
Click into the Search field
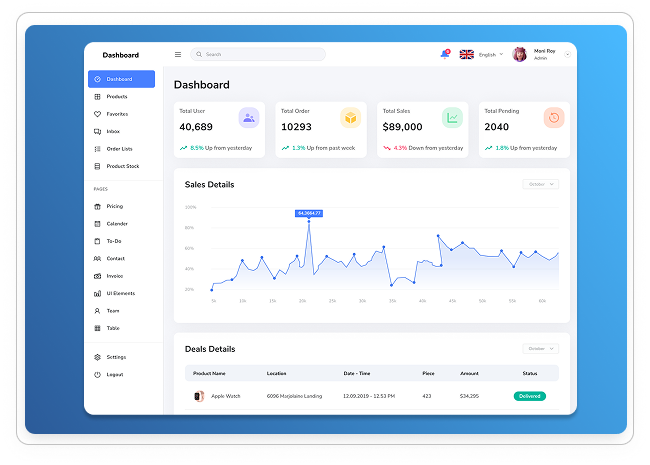[258, 54]
